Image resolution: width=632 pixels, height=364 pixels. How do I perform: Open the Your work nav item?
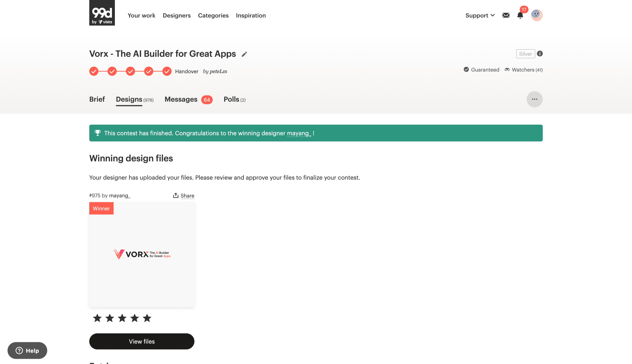coord(141,15)
